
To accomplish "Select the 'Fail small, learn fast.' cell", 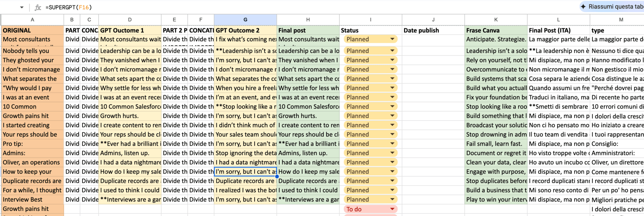I will [496, 144].
